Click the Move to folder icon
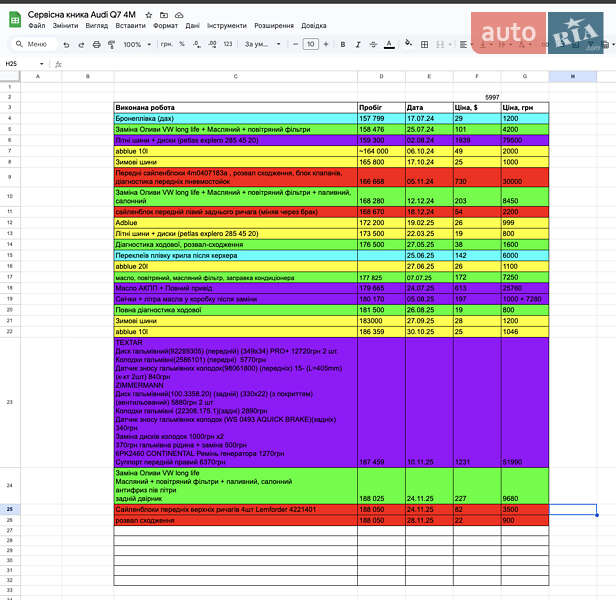Viewport: 616px width, 600px height. tap(164, 16)
